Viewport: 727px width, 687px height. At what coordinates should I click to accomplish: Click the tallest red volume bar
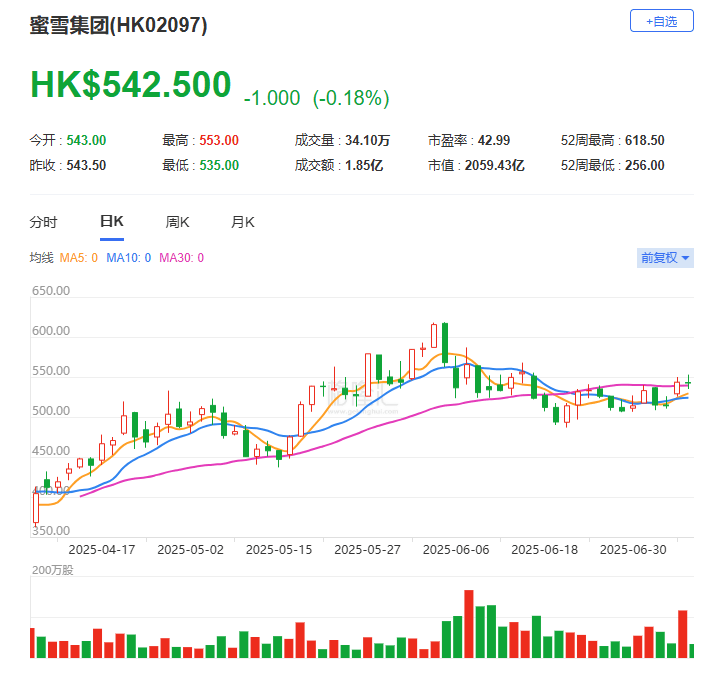(469, 624)
